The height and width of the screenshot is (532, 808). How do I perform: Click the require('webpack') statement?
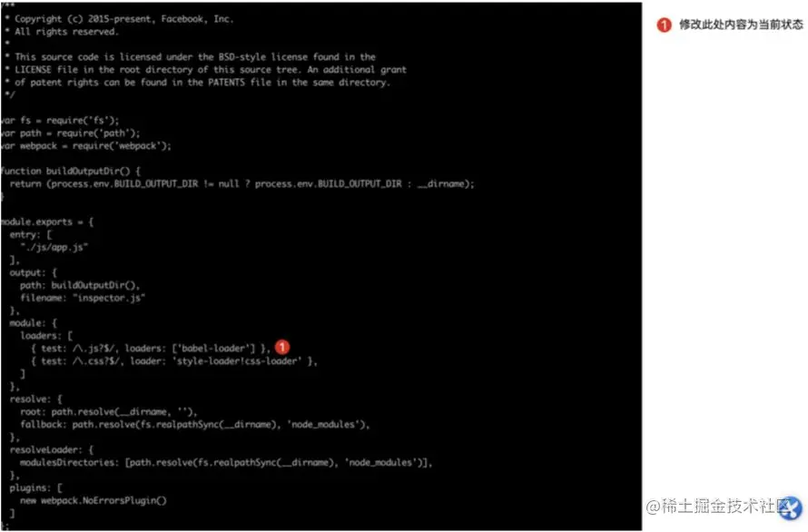pyautogui.click(x=122, y=146)
